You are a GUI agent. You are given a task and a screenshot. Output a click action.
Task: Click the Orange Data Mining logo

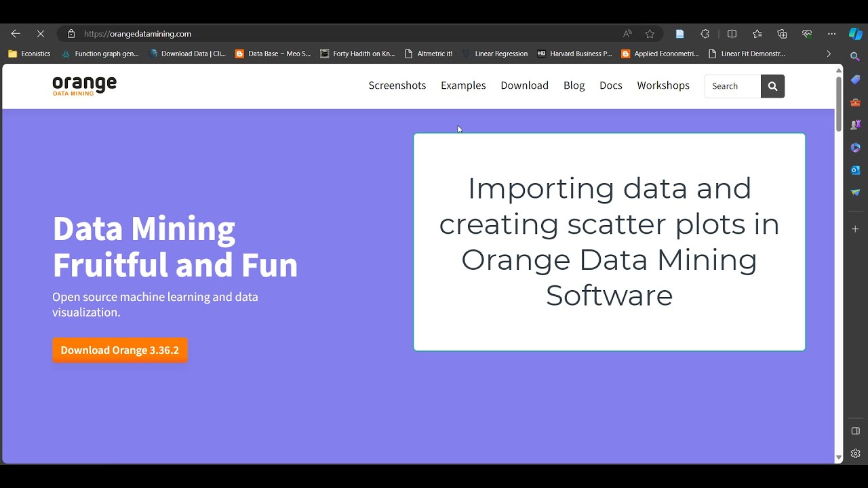[x=85, y=85]
